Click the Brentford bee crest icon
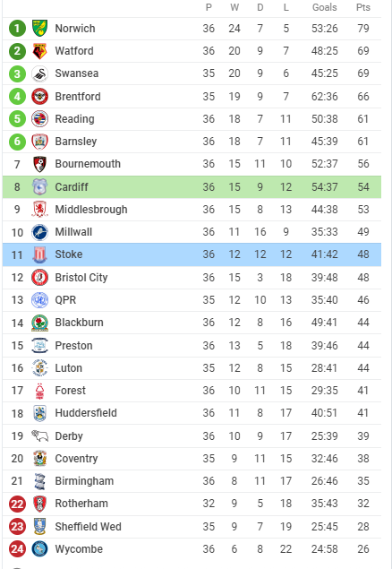This screenshot has height=569, width=392. [40, 97]
